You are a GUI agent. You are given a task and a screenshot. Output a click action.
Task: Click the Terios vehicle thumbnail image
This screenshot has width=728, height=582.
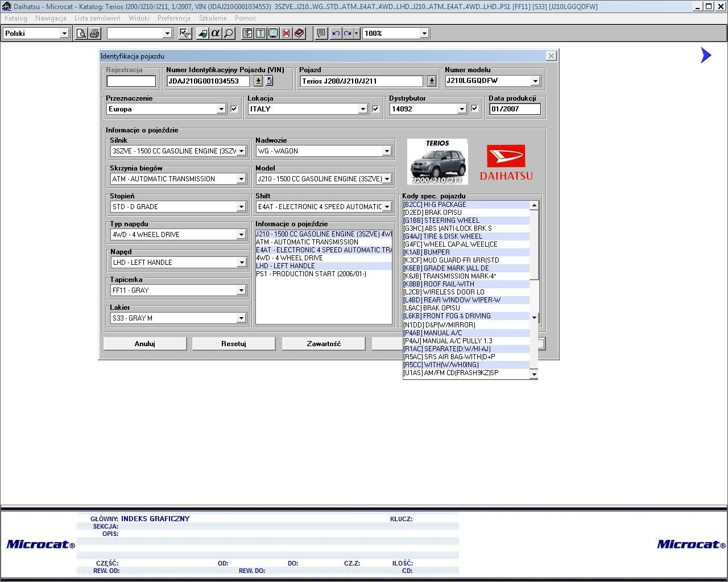click(437, 161)
